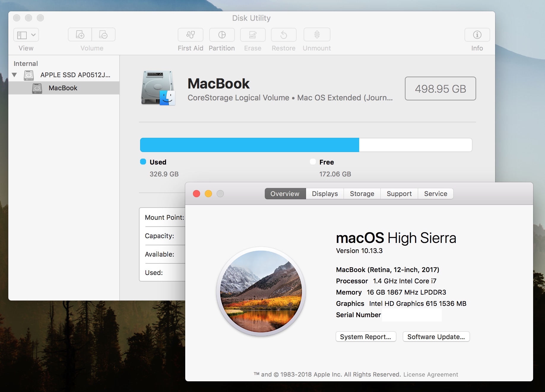
Task: Click the Processor 1.4 GHz Intel Core i7 line
Action: 386,281
